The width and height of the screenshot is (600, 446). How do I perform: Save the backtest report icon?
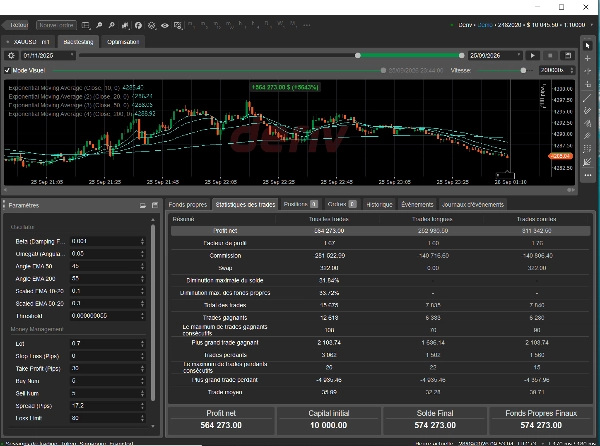point(568,55)
